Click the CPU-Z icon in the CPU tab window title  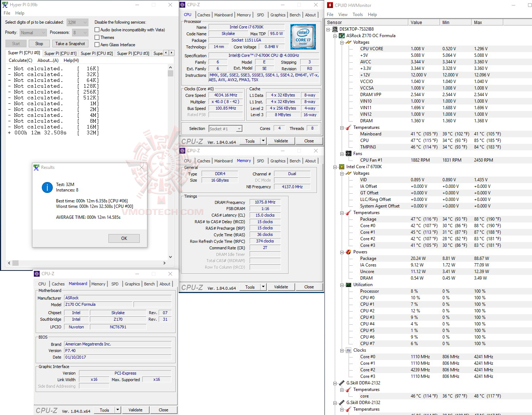[x=182, y=5]
